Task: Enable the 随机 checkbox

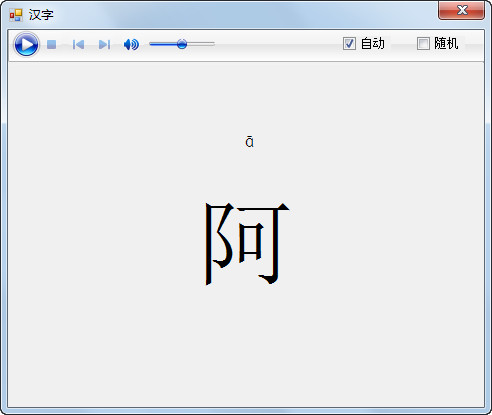Action: tap(423, 44)
